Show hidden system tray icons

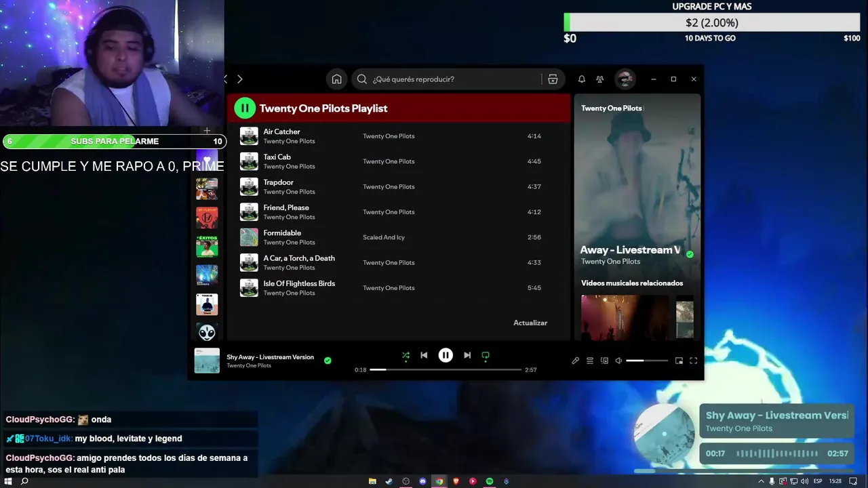pos(761,481)
